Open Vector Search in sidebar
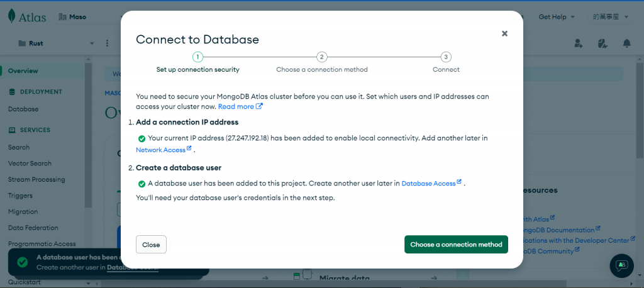This screenshot has width=644, height=288. [x=30, y=163]
